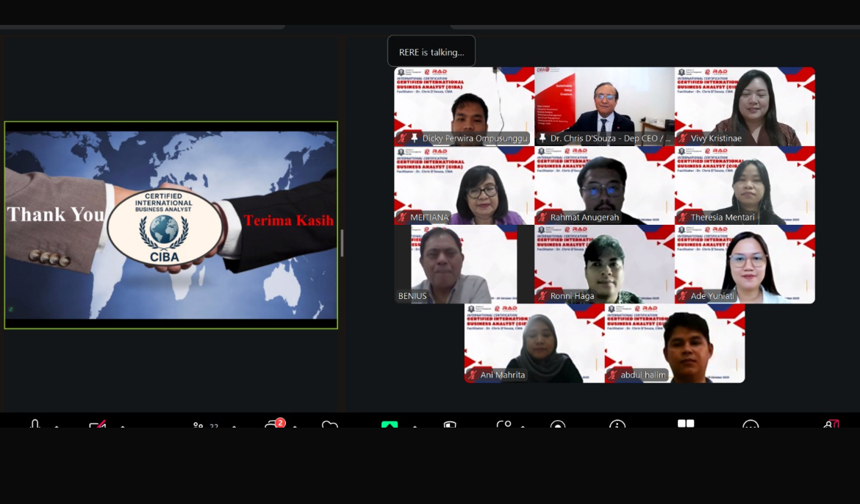Expand the share options caret beside Share Screen
This screenshot has width=860, height=504.
click(415, 425)
